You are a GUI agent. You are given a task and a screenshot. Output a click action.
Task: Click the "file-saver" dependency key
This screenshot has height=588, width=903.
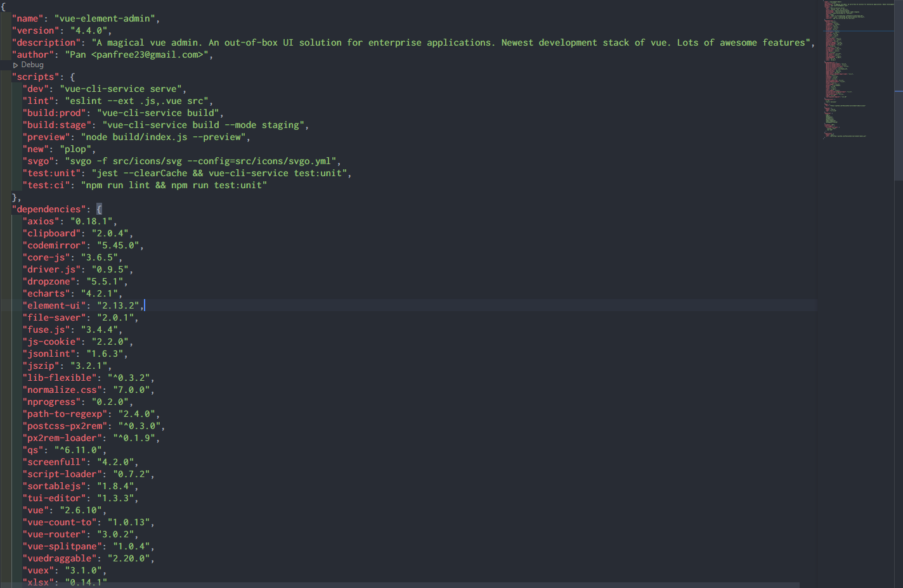pyautogui.click(x=55, y=317)
